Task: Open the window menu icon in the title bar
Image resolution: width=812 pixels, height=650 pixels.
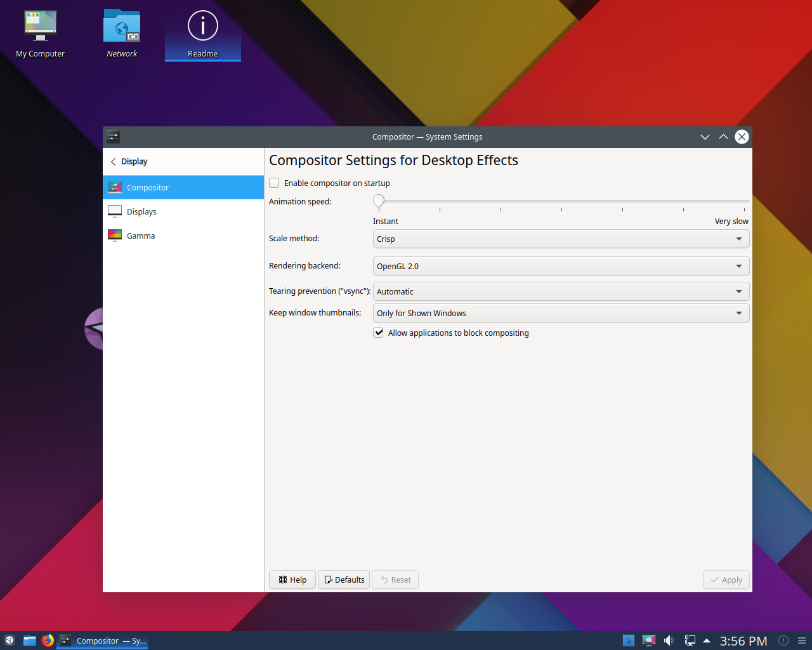Action: coord(114,136)
